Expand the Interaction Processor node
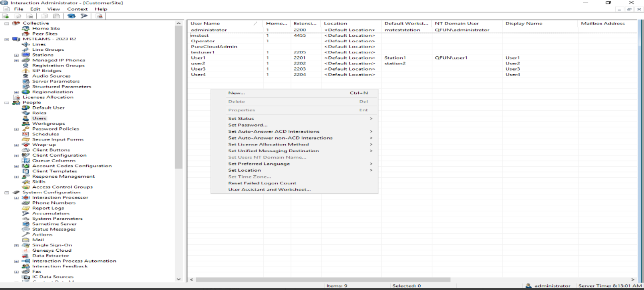The width and height of the screenshot is (644, 290). point(17,198)
